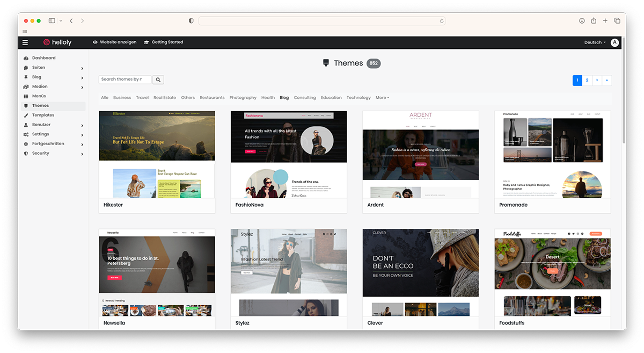
Task: Expand the Benutzer submenu chevron
Action: tap(82, 125)
